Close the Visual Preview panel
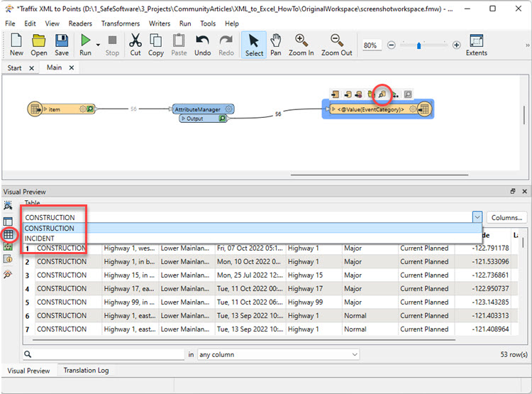Viewport: 532px width, 394px height. tap(524, 191)
